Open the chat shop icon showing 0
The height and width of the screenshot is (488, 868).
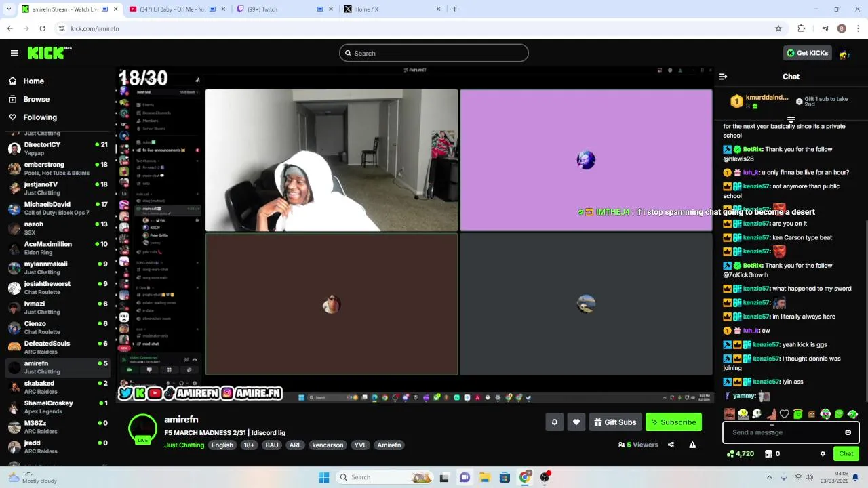tap(772, 454)
